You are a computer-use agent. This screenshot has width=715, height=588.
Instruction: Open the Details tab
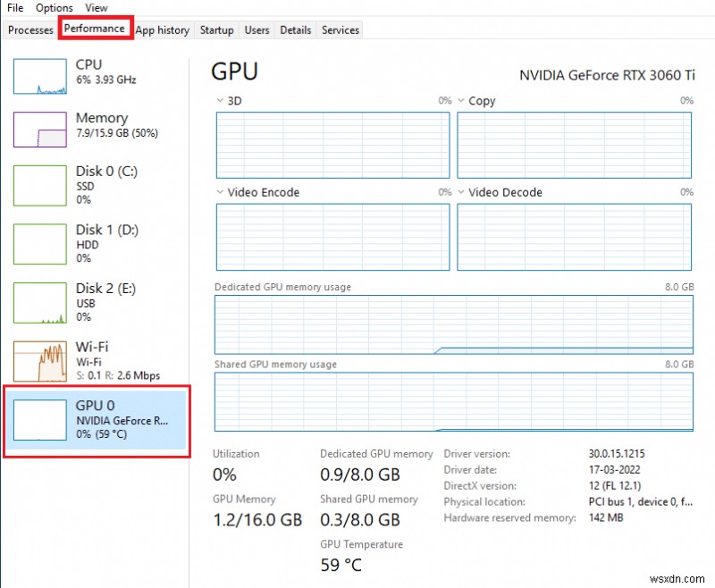(296, 30)
